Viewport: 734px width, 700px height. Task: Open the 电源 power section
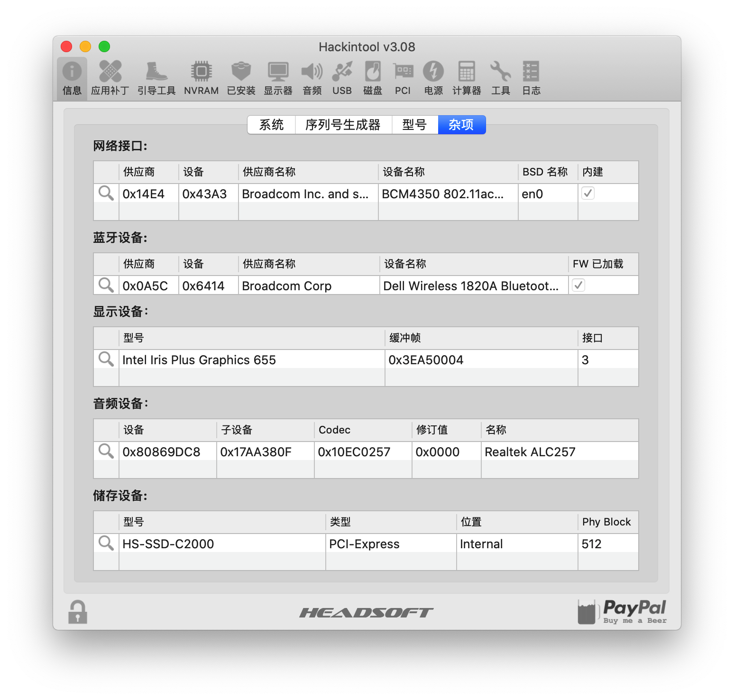click(x=433, y=78)
